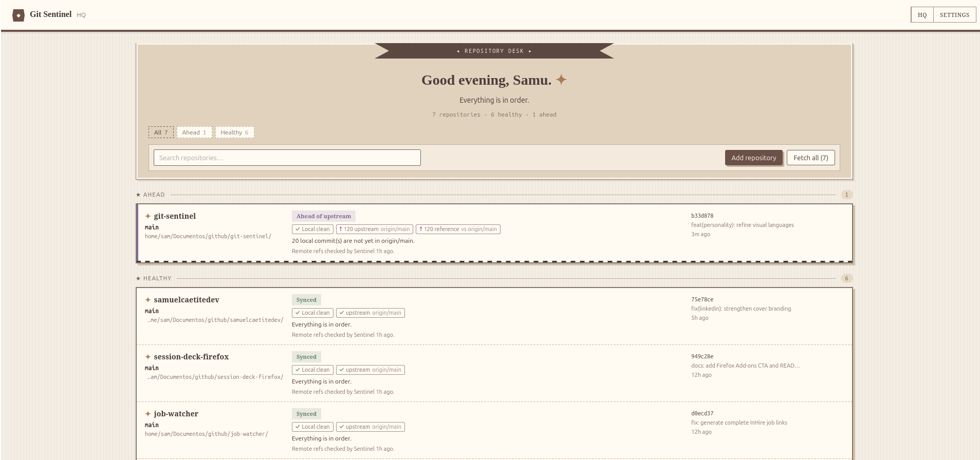Click the sparkle icon beside git-sentinel
This screenshot has height=460, width=980.
coord(148,216)
